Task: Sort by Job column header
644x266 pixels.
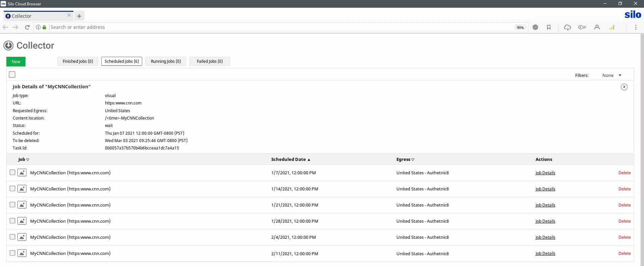Action: click(23, 160)
